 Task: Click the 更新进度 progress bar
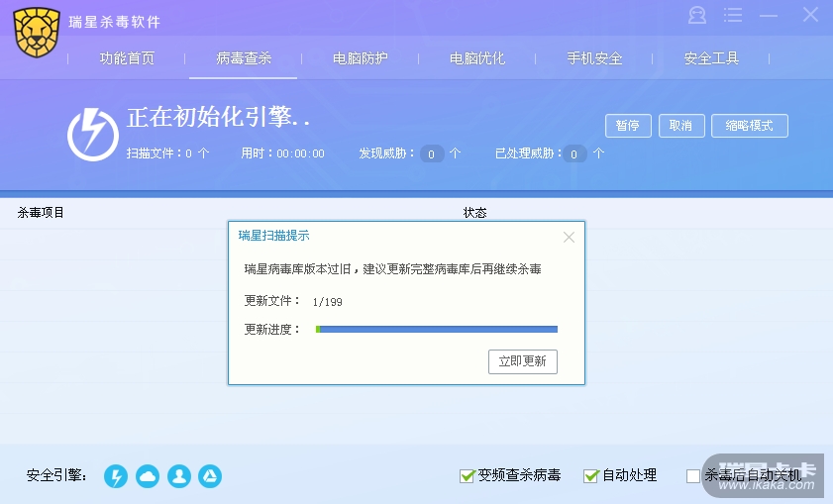pyautogui.click(x=437, y=330)
